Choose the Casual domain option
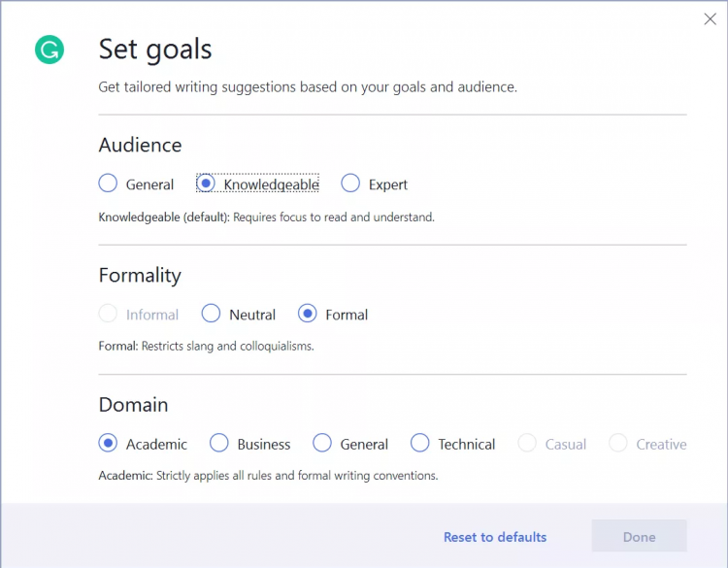This screenshot has height=568, width=728. pos(527,444)
